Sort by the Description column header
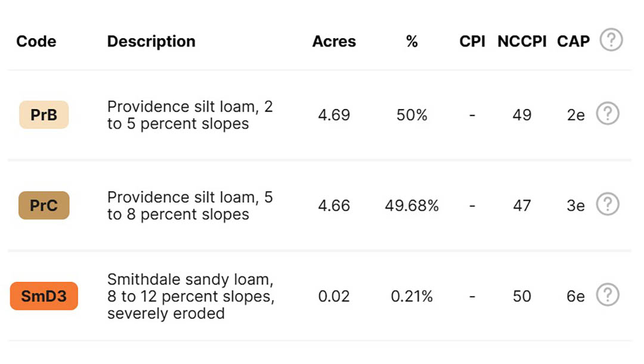The height and width of the screenshot is (364, 644). 151,42
